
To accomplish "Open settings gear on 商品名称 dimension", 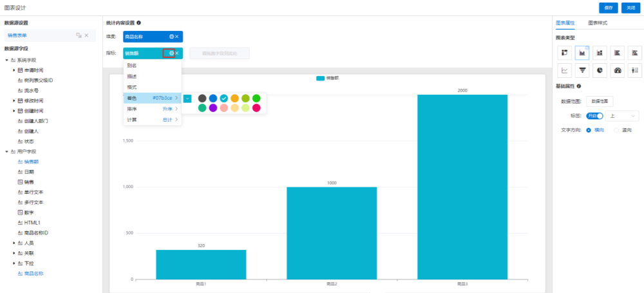I will point(171,37).
